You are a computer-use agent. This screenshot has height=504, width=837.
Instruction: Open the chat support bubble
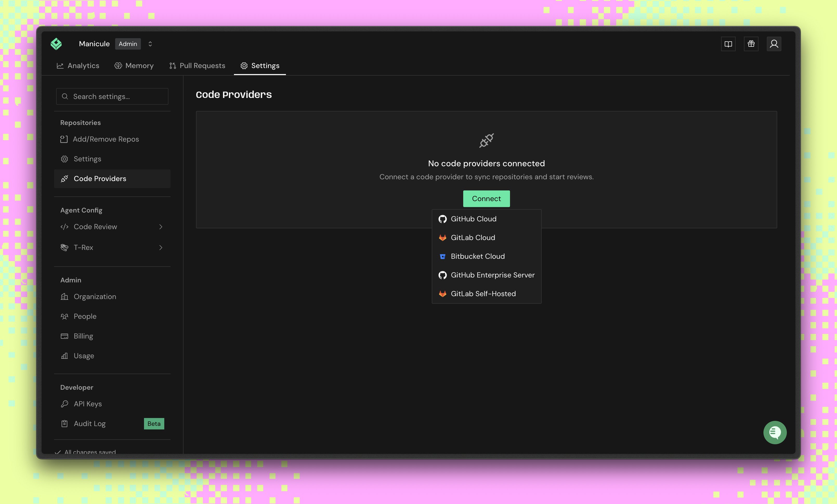(775, 432)
